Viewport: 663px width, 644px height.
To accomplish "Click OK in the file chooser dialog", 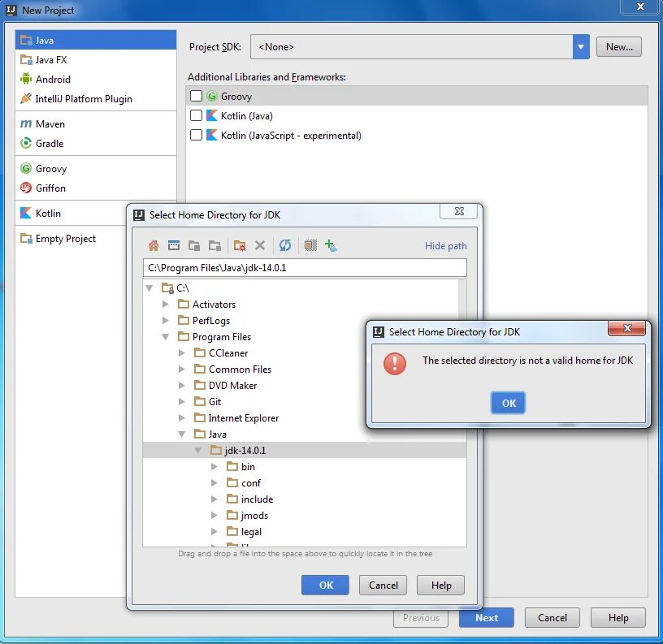I will pos(325,585).
